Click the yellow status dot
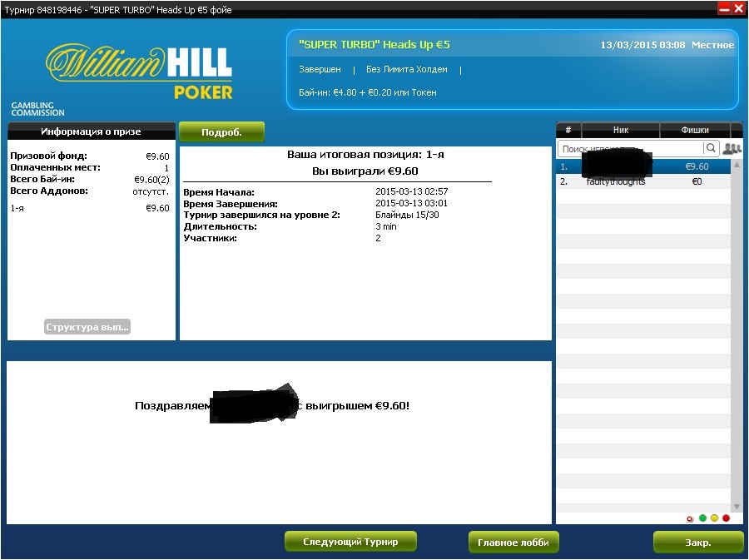This screenshot has height=560, width=749. [714, 518]
